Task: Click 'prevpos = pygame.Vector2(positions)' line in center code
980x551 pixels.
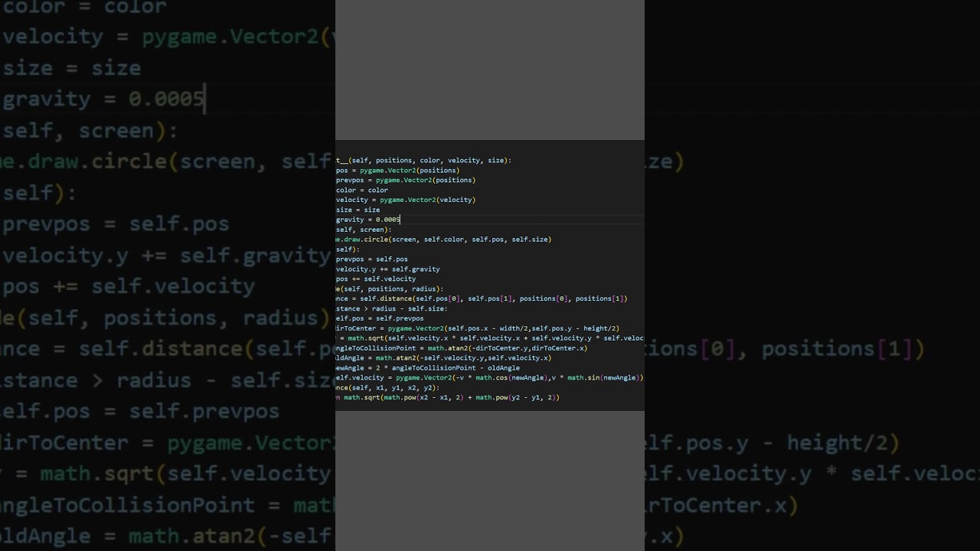Action: tap(406, 181)
